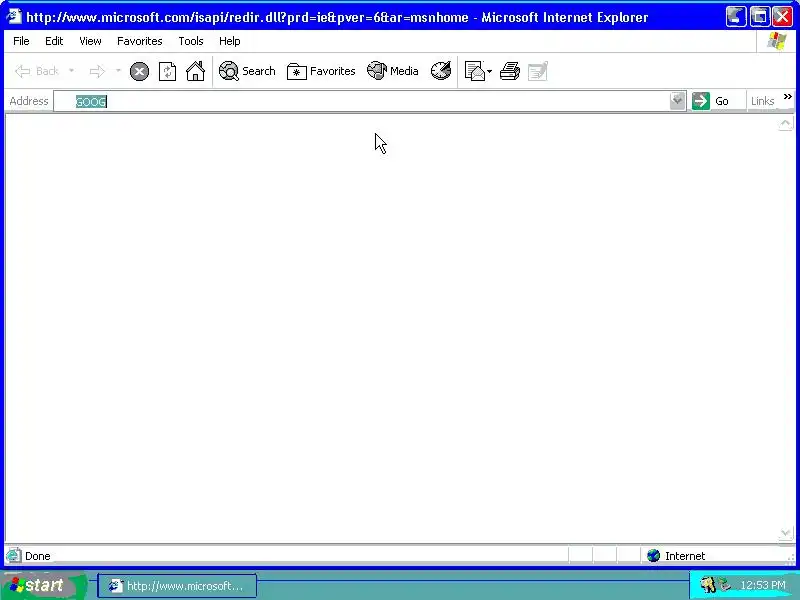Click the Internet zone globe icon
The image size is (800, 600).
[654, 556]
